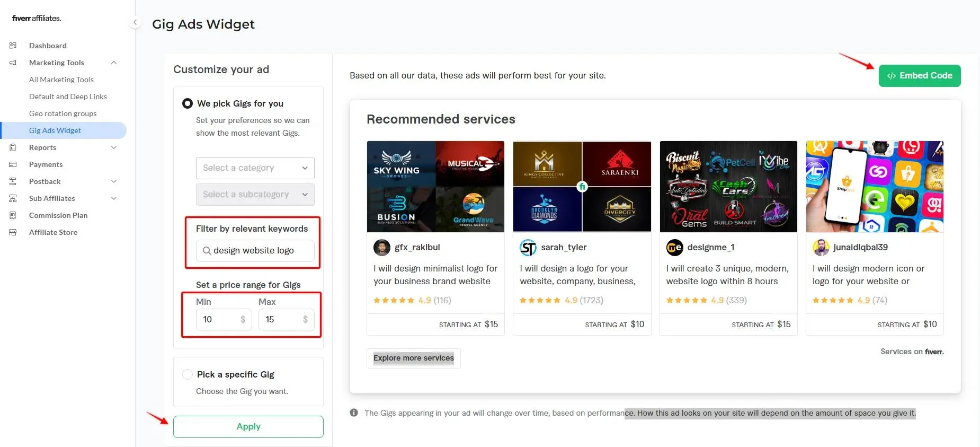Viewport: 980px width, 447px height.
Task: Expand the Postback menu chevron
Action: pyautogui.click(x=114, y=181)
